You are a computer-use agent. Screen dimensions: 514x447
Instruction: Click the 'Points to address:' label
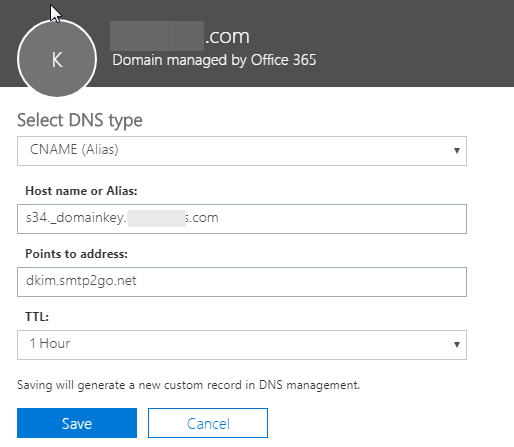(76, 254)
